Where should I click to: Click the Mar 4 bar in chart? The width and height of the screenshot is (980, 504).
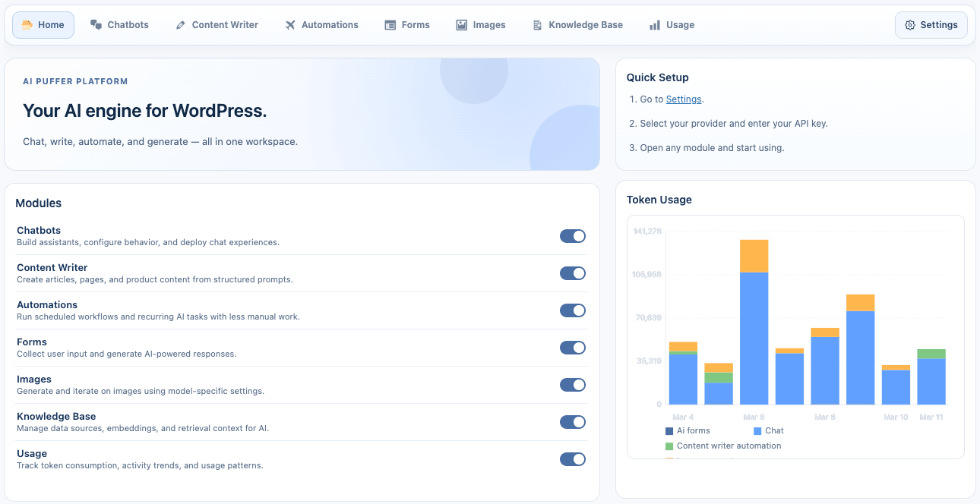click(683, 373)
